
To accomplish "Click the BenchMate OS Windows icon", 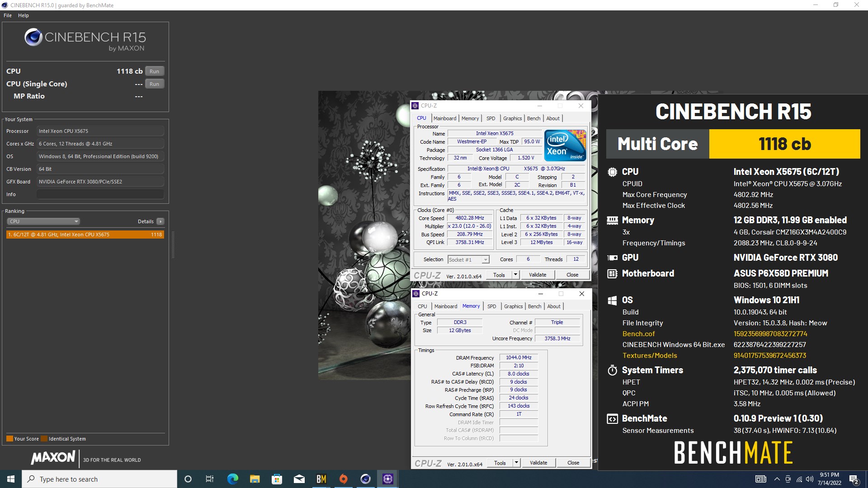I will coord(612,300).
